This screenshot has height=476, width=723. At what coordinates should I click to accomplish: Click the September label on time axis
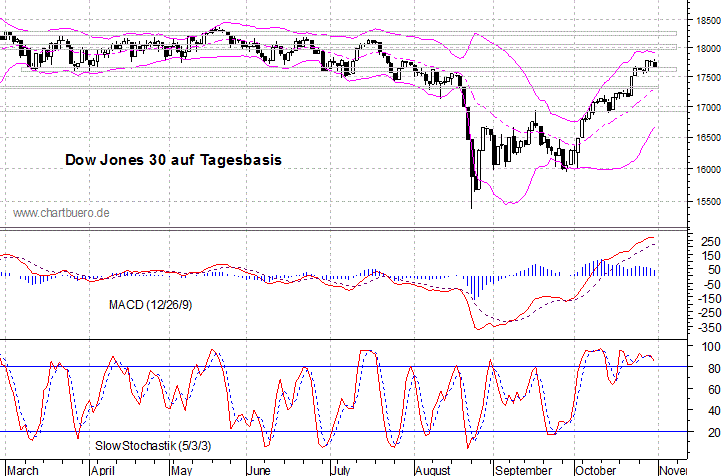click(523, 470)
